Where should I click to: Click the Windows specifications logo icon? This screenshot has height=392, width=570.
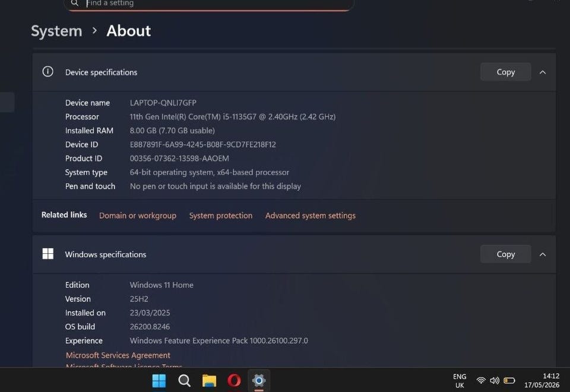(x=47, y=254)
